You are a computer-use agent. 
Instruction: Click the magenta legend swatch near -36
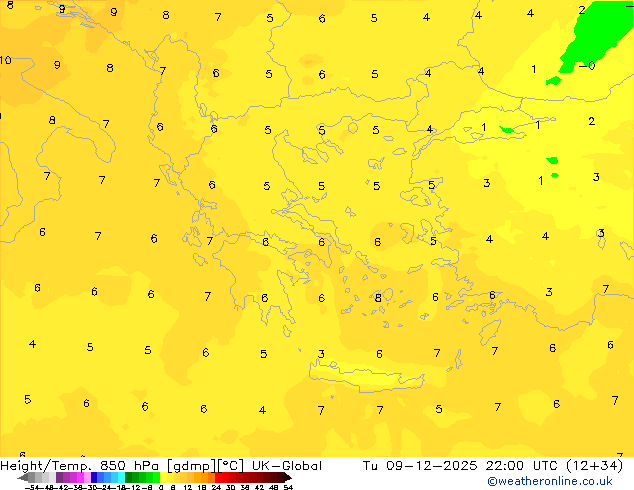[80, 477]
